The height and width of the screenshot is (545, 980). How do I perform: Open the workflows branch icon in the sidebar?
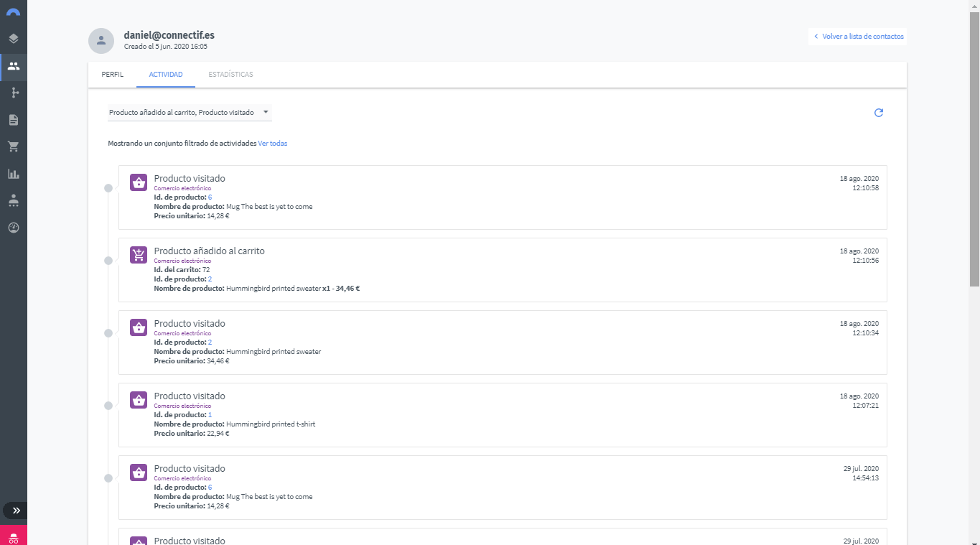(14, 93)
